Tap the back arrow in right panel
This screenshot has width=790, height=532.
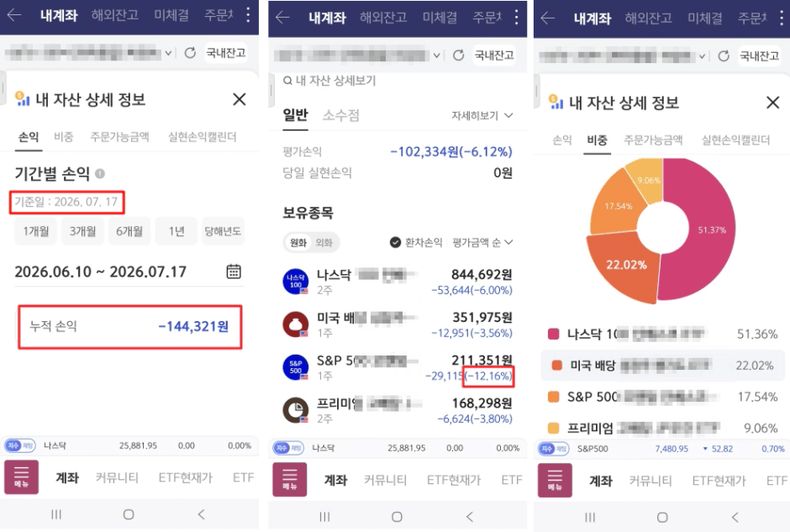pos(548,18)
